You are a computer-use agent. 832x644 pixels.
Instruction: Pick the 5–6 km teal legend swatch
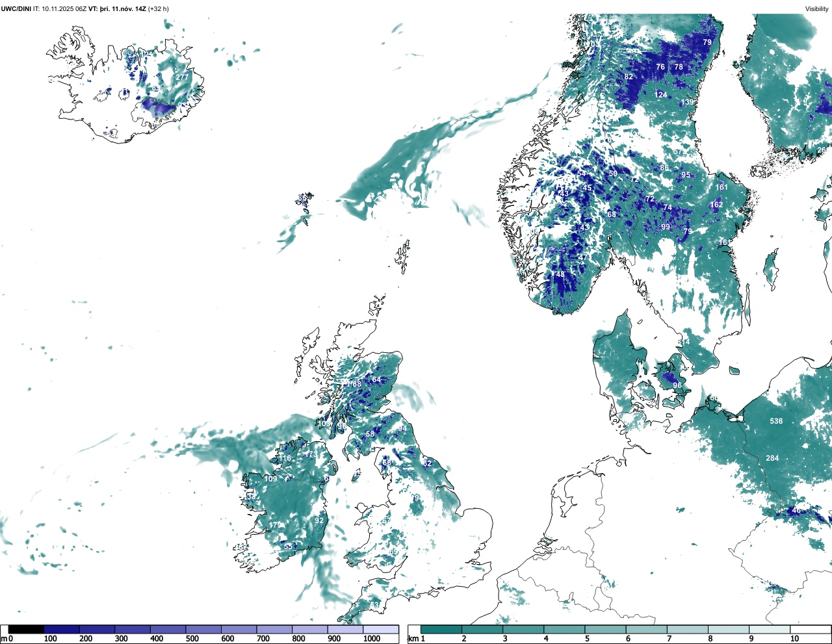click(605, 629)
